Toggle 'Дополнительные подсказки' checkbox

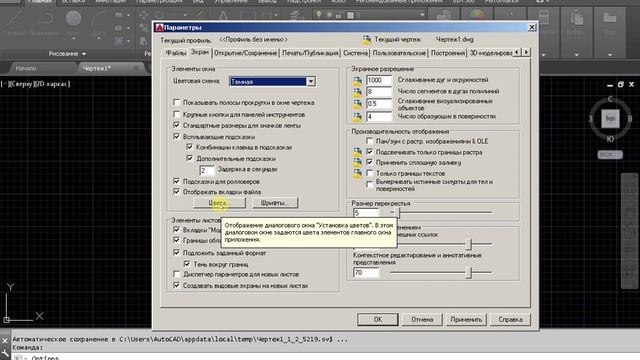189,158
